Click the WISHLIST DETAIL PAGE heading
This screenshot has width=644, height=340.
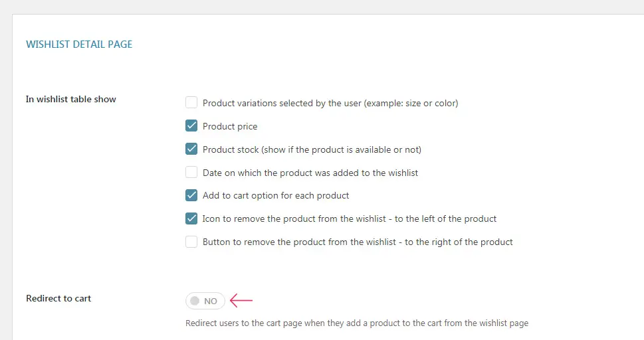(79, 44)
